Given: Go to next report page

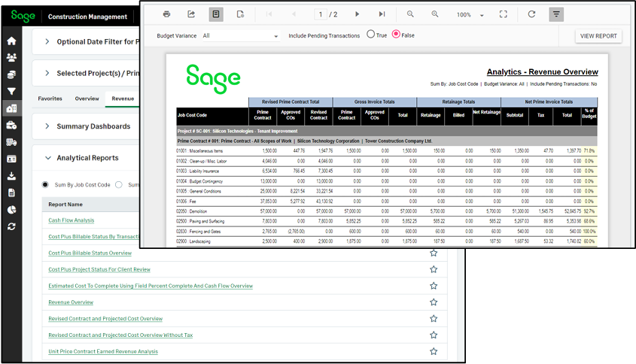Looking at the screenshot, I should tap(357, 14).
